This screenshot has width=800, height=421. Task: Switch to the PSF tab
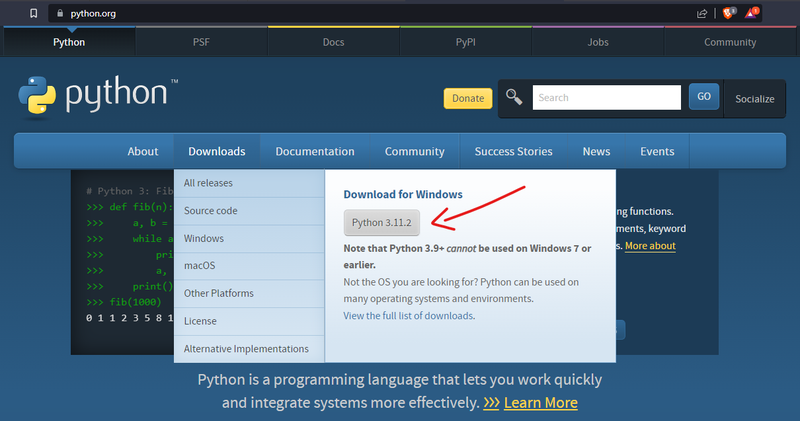201,42
